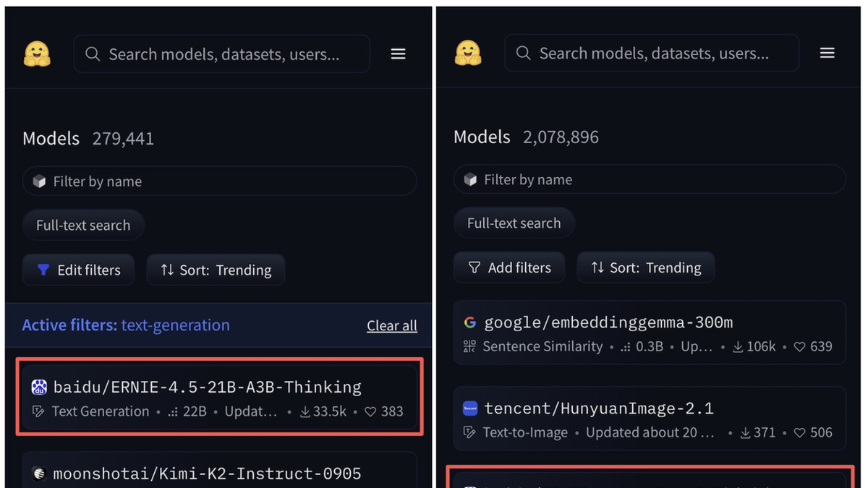The image size is (868, 488).
Task: Click Sentence Similarity icon on embeddinggemma card
Action: [469, 346]
